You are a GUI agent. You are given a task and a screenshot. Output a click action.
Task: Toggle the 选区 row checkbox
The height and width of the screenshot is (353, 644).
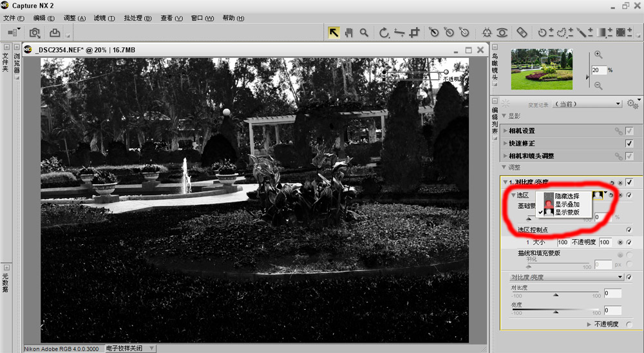coord(629,195)
